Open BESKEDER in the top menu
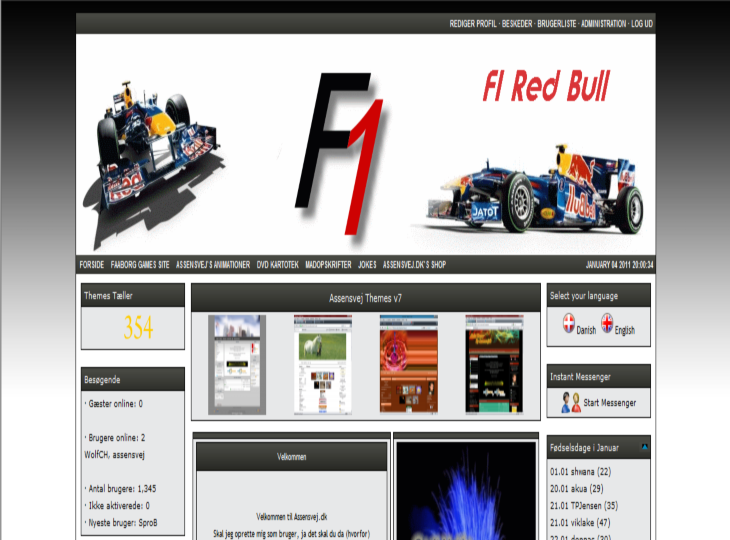Screen dimensions: 730x540 click(x=517, y=24)
